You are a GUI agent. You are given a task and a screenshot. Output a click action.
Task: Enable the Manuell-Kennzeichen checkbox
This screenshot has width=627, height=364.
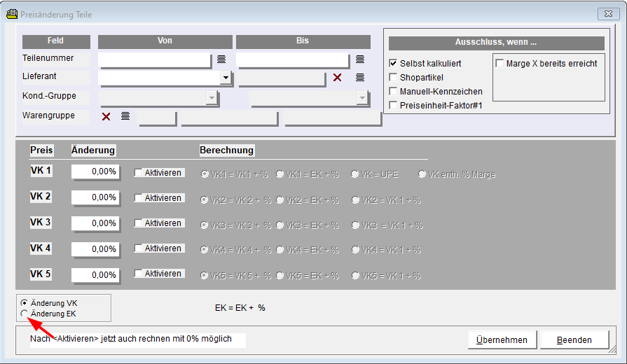point(393,91)
